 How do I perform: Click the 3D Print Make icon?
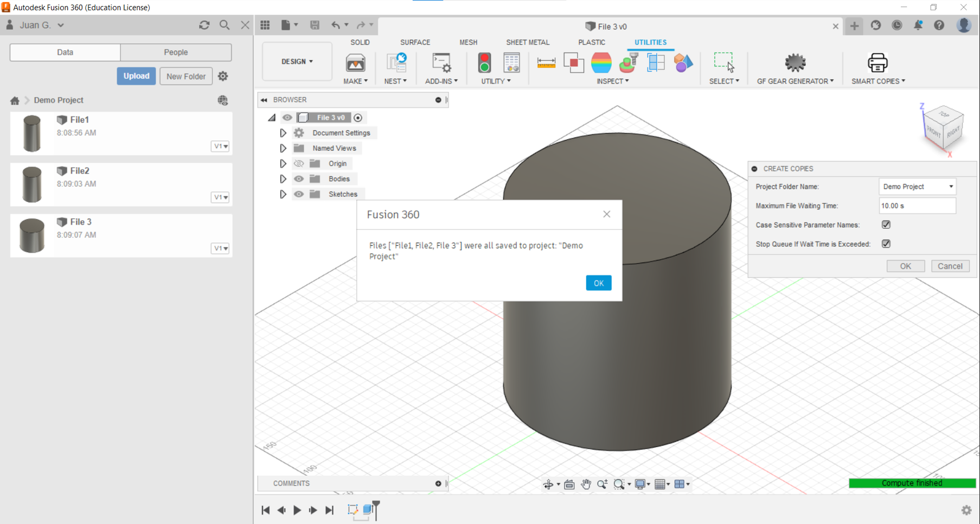pos(355,63)
